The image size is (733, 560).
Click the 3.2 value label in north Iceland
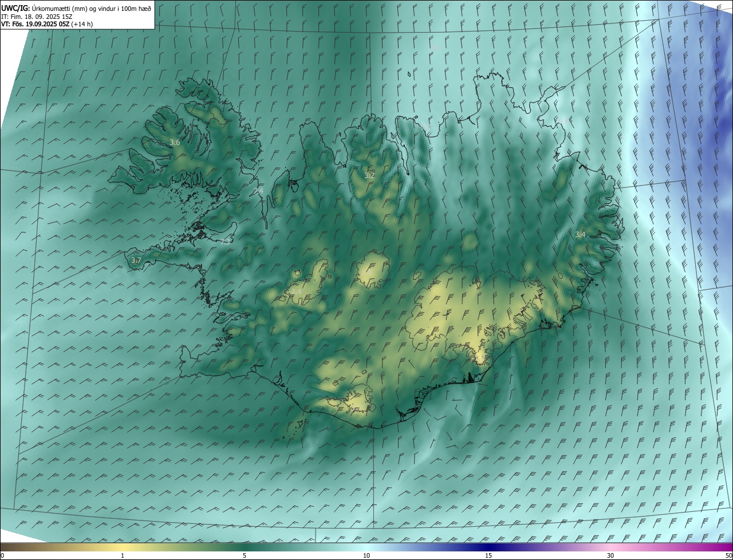[x=369, y=175]
